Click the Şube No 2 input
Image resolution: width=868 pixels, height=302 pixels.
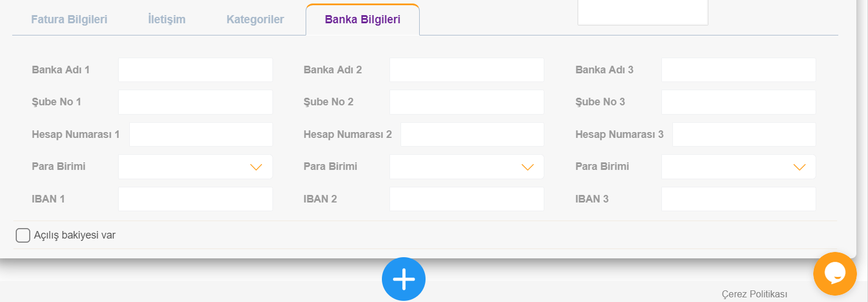pos(467,102)
